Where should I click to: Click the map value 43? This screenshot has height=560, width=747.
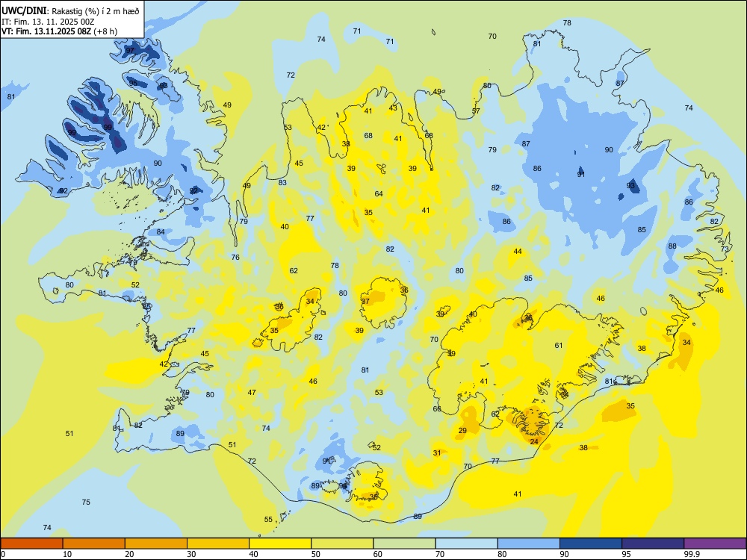pos(393,108)
